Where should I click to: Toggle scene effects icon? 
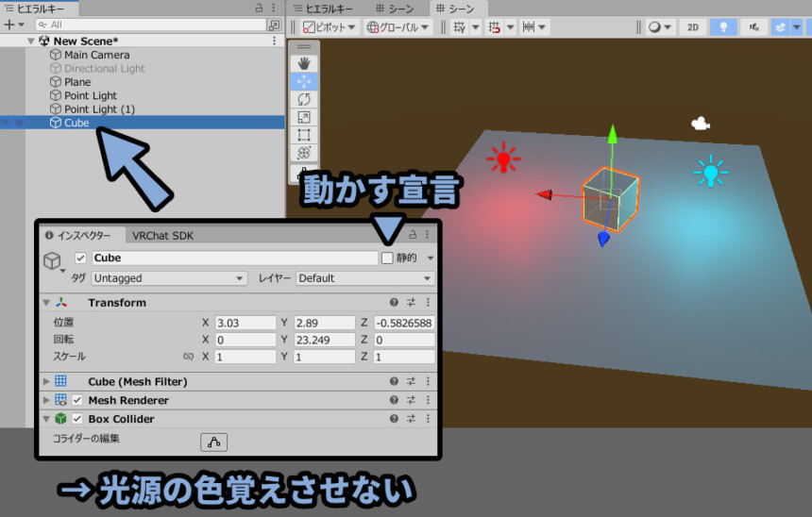coord(781,27)
